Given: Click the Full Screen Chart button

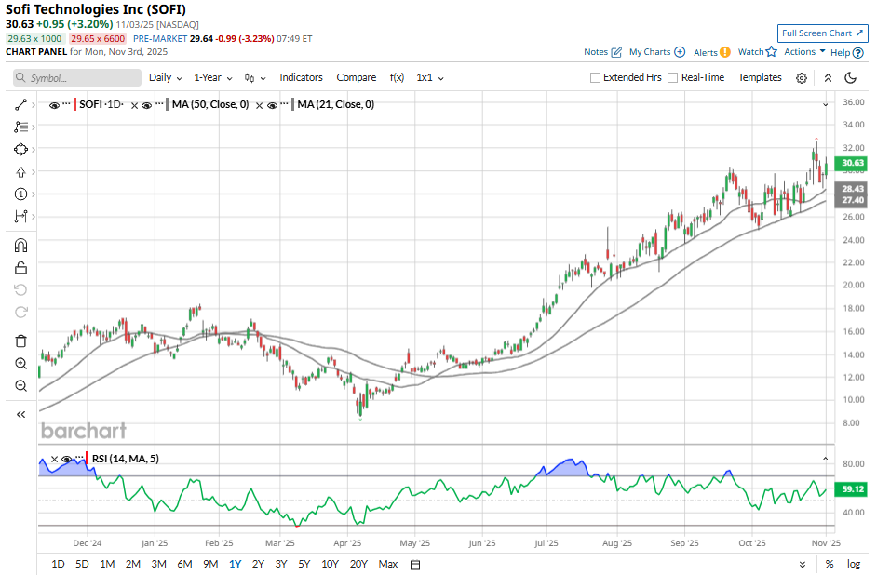Looking at the screenshot, I should [x=822, y=33].
